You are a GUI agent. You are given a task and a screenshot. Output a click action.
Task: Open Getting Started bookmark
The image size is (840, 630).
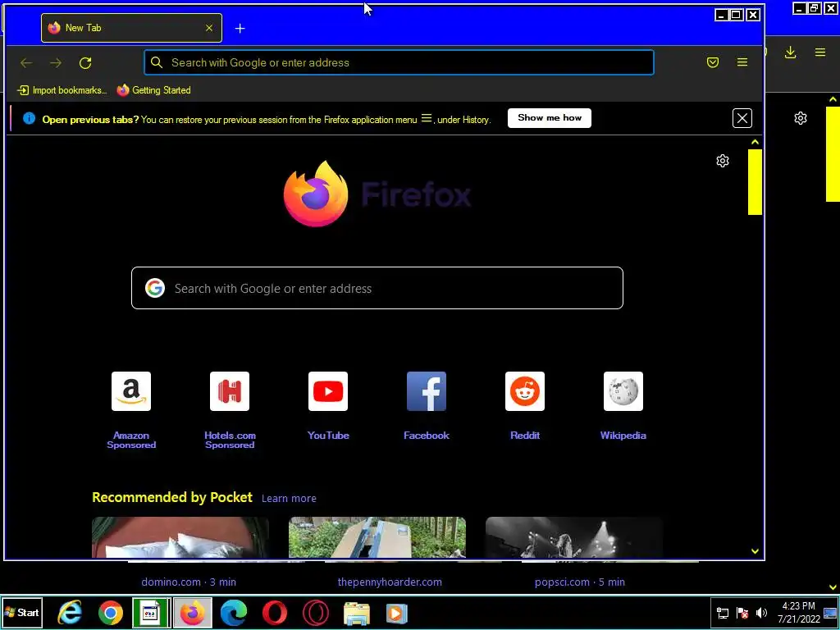pos(153,90)
